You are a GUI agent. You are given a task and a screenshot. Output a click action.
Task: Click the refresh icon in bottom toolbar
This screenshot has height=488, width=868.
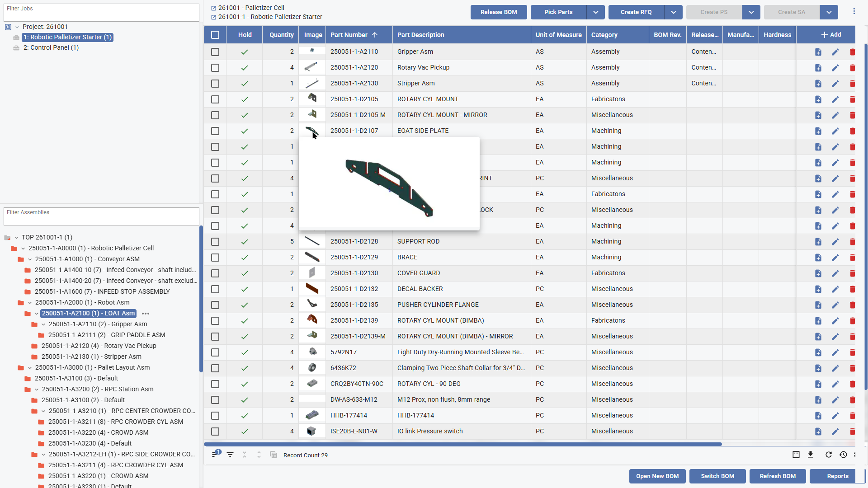tap(828, 455)
